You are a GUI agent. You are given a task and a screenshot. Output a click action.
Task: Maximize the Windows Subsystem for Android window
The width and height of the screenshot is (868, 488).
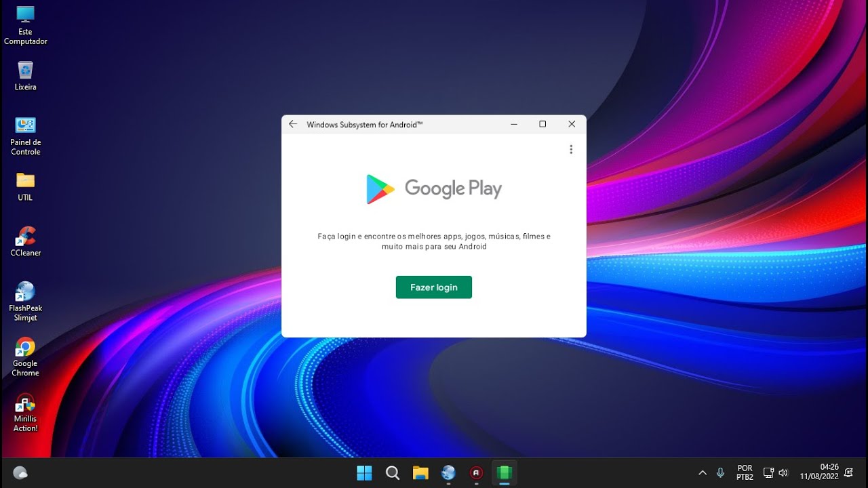pos(542,124)
